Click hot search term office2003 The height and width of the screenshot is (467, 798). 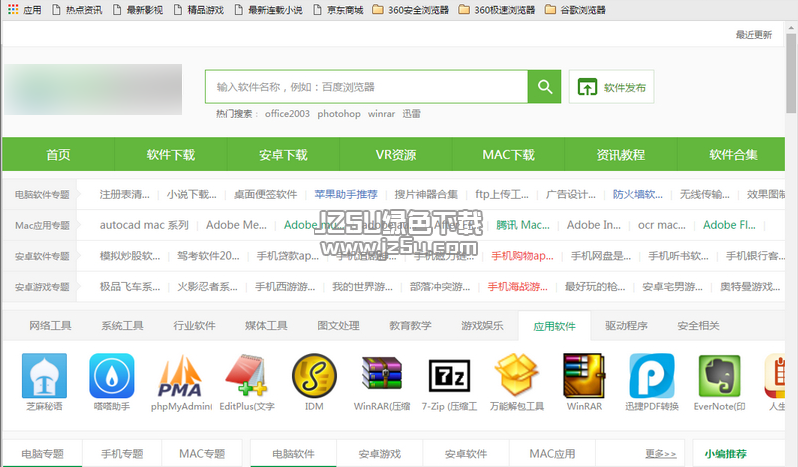point(287,113)
